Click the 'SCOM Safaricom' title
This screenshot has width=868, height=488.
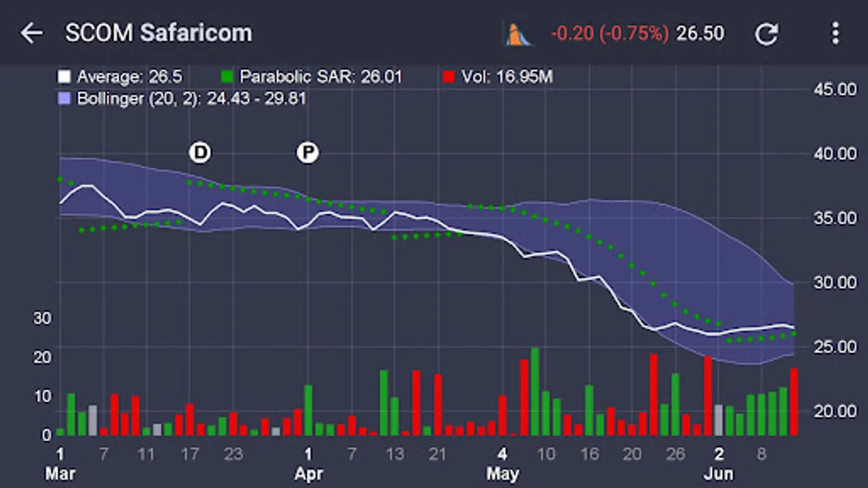coord(158,33)
